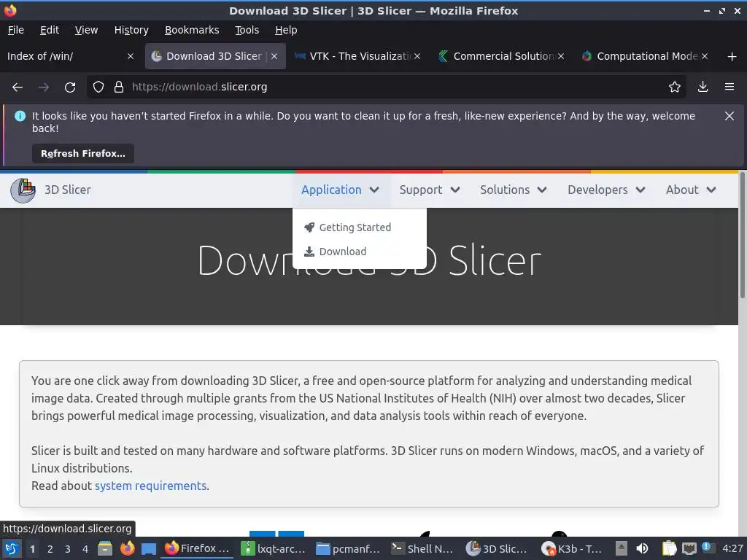This screenshot has width=747, height=560.
Task: Switch to the Computational Model tab
Action: coord(640,56)
